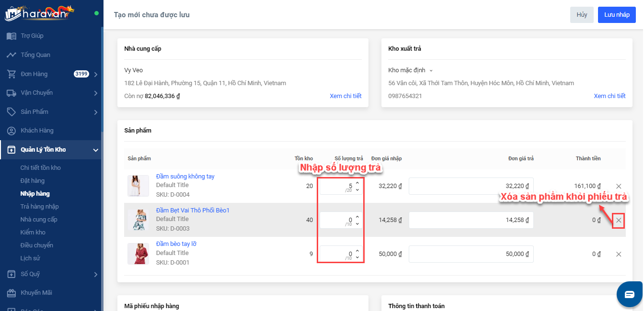Click the Sổ Quỹ wallet icon
This screenshot has height=311, width=644.
(11, 274)
